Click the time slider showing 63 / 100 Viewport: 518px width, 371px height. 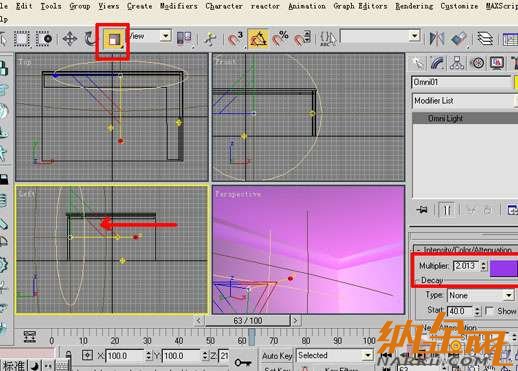248,321
